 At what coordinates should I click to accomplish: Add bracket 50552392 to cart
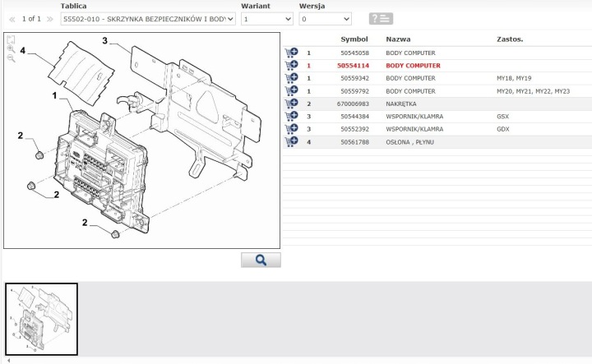click(x=291, y=129)
